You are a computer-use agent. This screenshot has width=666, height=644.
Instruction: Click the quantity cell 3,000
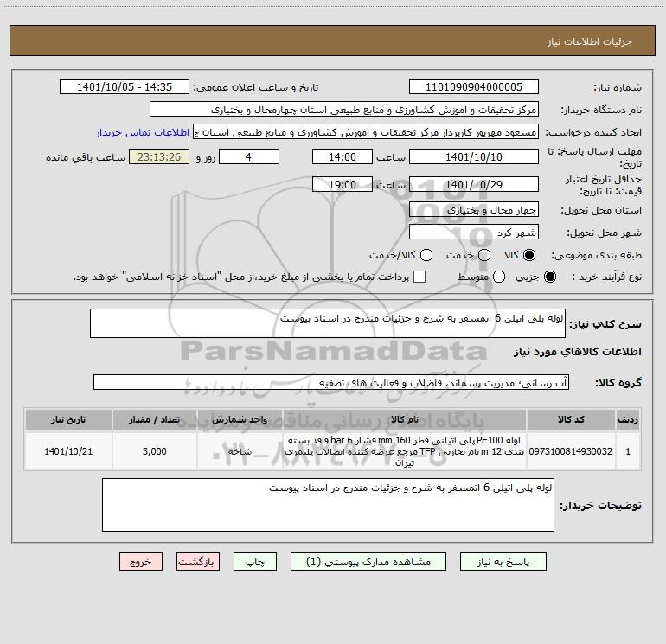155,451
